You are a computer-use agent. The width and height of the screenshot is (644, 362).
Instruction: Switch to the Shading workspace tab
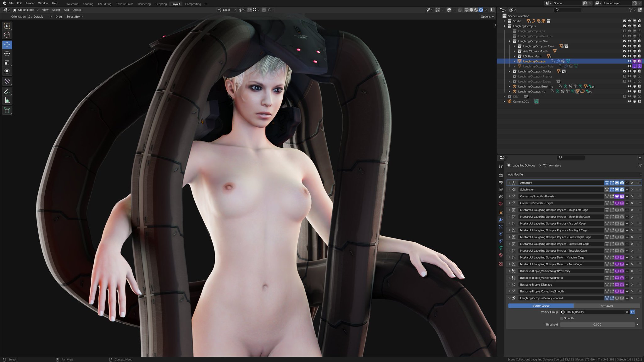88,4
